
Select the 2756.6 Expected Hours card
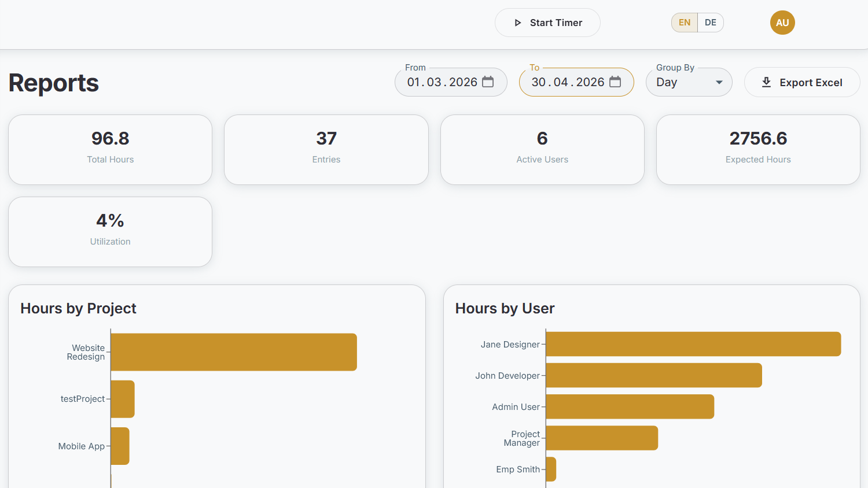(x=758, y=150)
